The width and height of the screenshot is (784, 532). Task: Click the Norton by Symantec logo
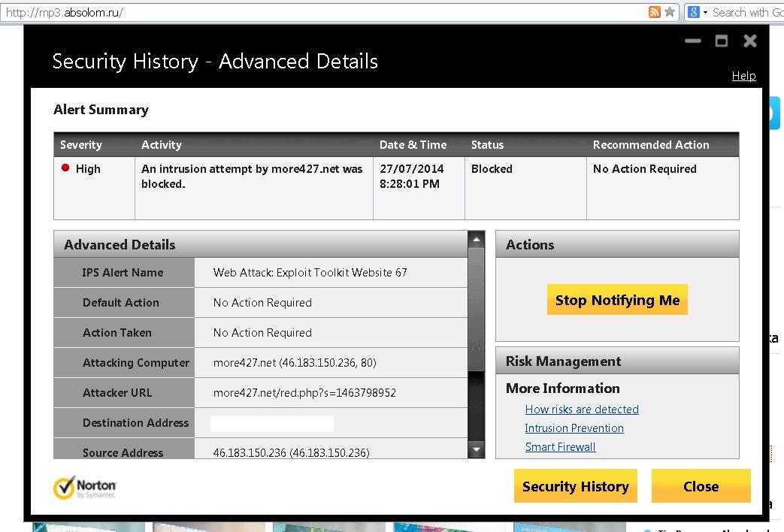[x=85, y=487]
